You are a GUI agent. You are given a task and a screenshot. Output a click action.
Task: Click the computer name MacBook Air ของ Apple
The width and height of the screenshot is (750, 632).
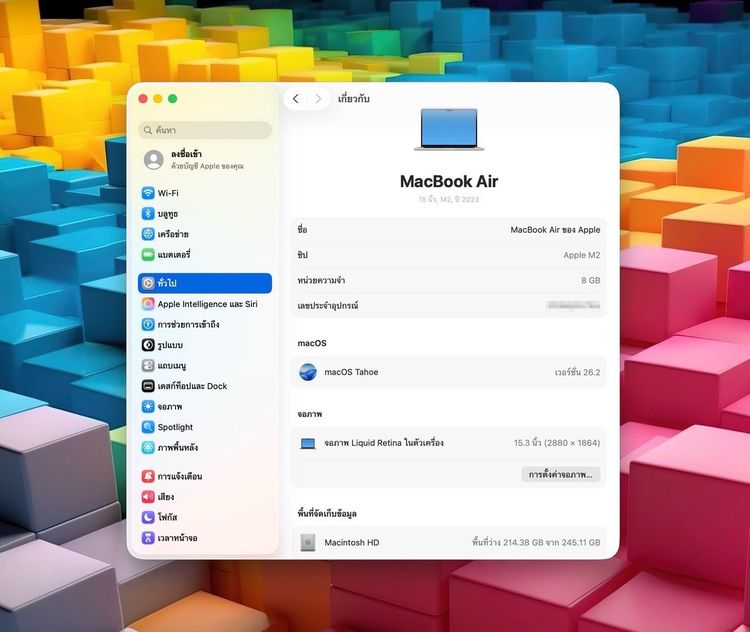(x=555, y=230)
